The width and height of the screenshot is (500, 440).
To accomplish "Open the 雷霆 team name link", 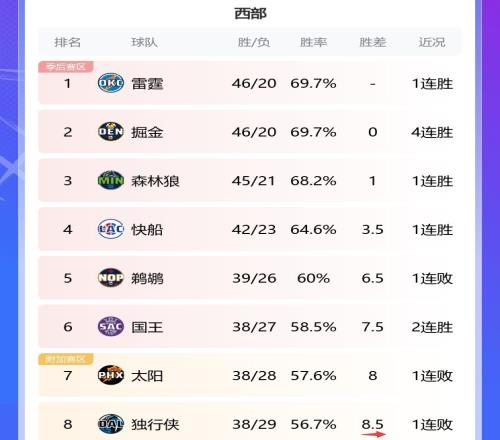I will coord(147,83).
